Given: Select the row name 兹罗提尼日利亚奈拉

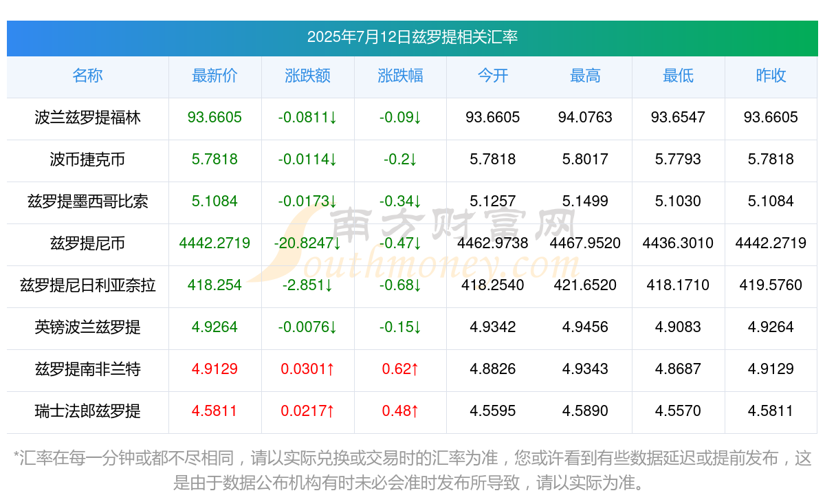Looking at the screenshot, I should tap(87, 285).
